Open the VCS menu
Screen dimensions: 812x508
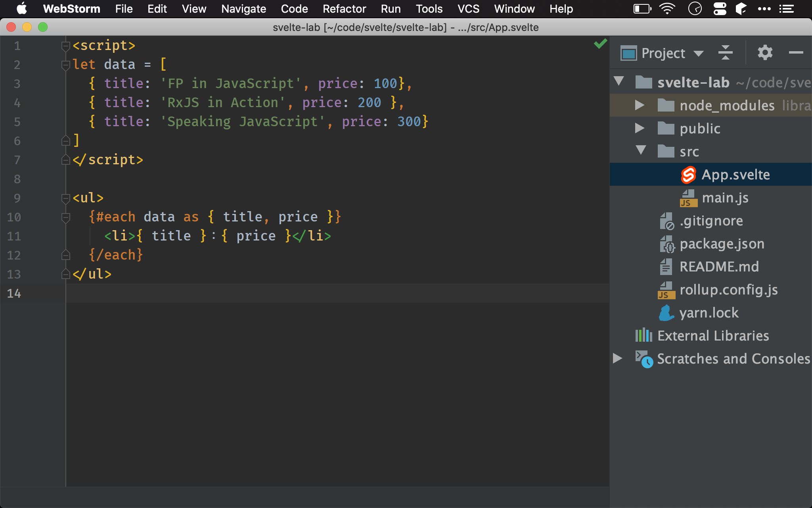point(468,9)
